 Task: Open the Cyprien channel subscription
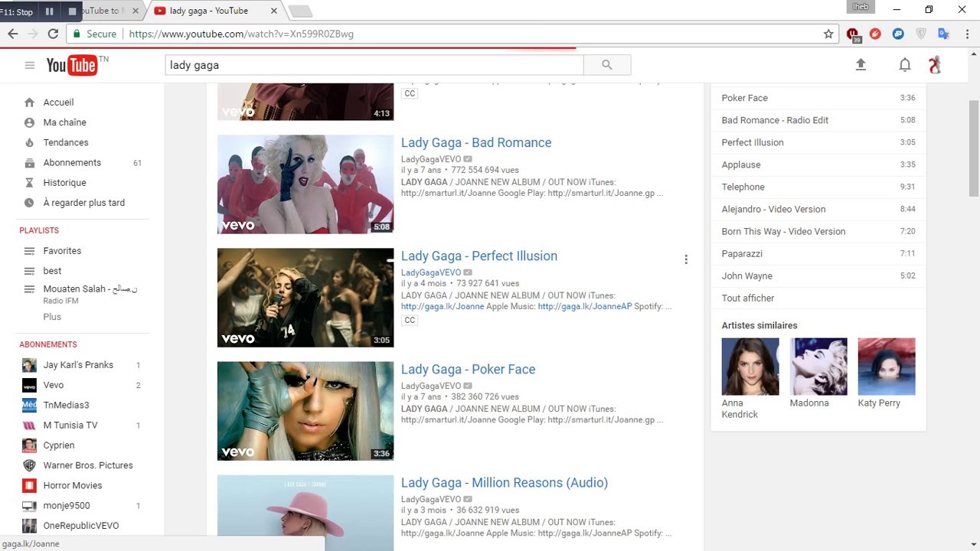59,445
